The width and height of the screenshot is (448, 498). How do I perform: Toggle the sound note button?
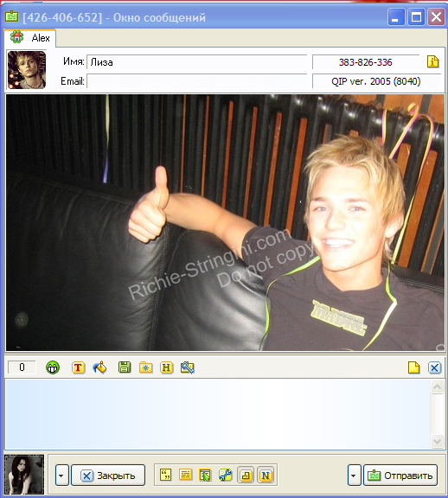tap(246, 476)
